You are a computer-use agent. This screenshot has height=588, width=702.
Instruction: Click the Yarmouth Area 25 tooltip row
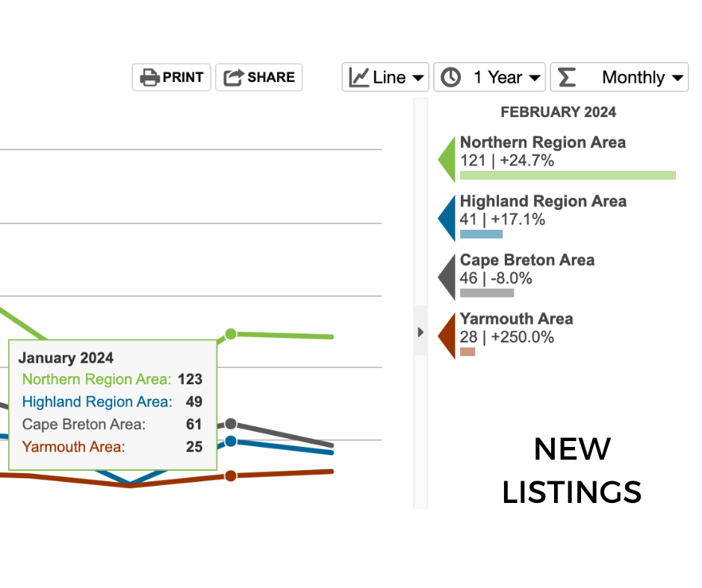[112, 446]
